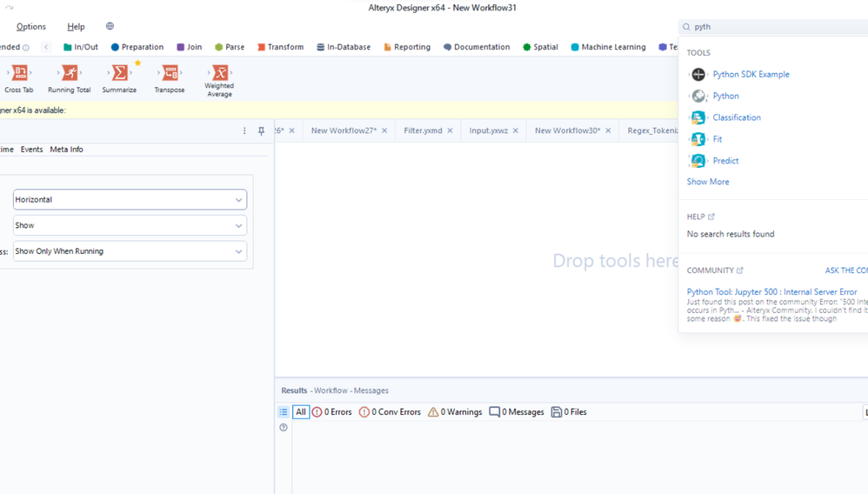
Task: Close the New Workflow27 tab
Action: [x=384, y=130]
